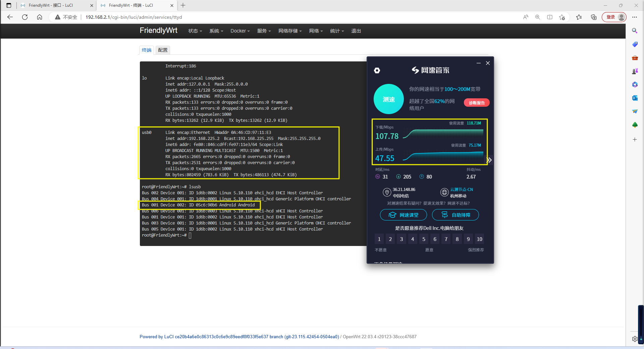Expand the 统计 dropdown menu
The height and width of the screenshot is (349, 644).
337,31
